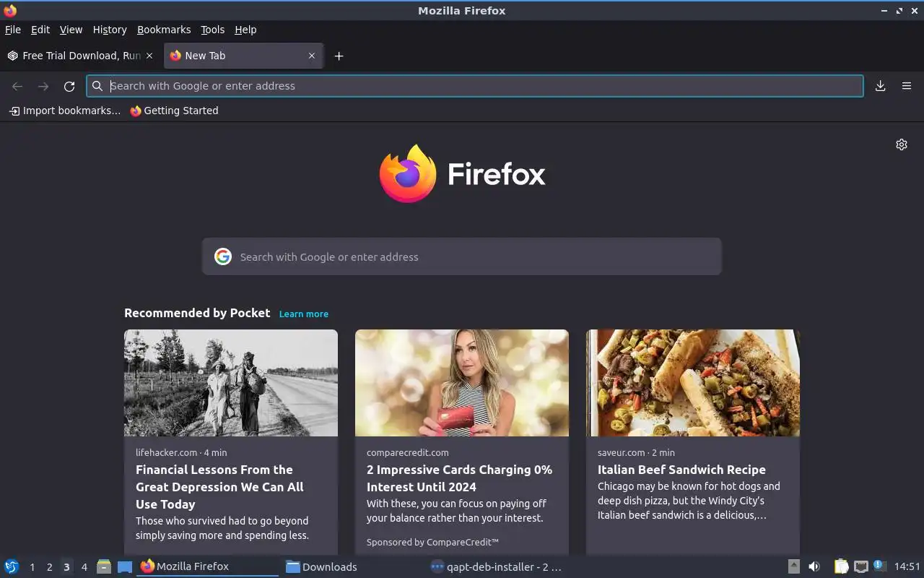Click the 'comparecredit.com' source text
The height and width of the screenshot is (578, 924).
[407, 452]
